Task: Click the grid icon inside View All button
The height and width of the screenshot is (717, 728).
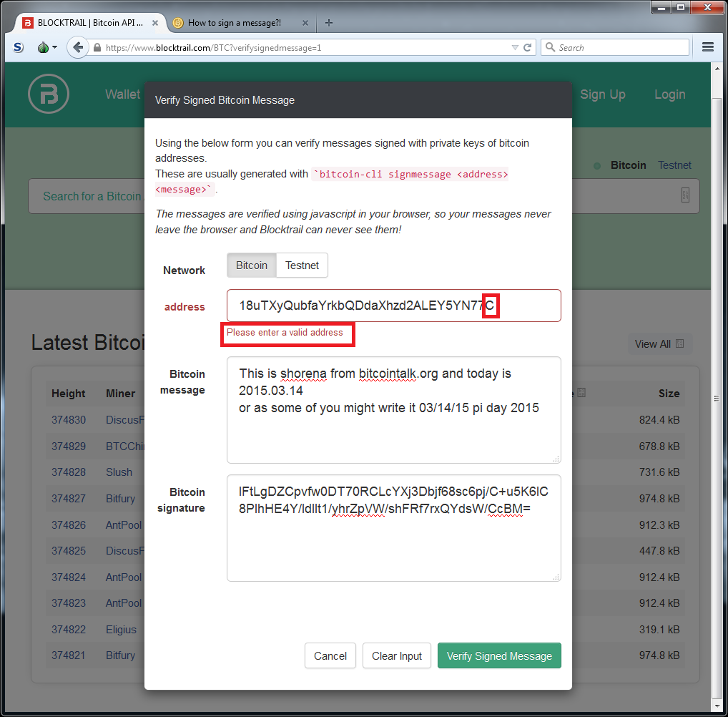Action: (x=679, y=343)
